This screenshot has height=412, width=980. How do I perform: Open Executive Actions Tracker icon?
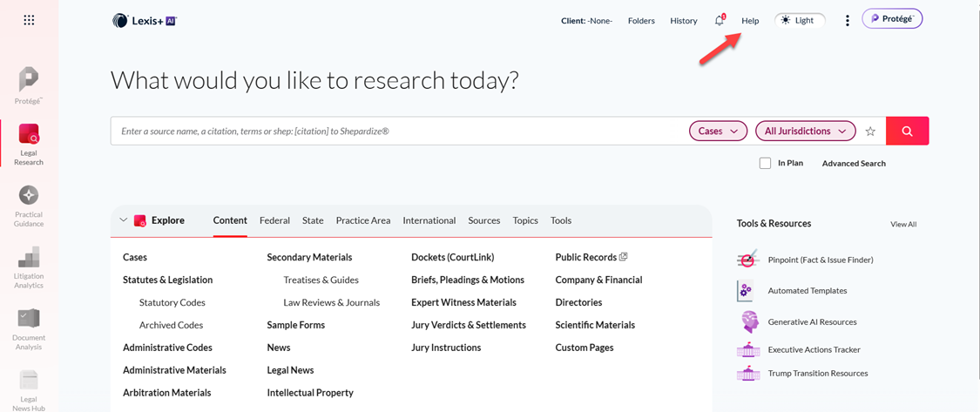pyautogui.click(x=747, y=349)
